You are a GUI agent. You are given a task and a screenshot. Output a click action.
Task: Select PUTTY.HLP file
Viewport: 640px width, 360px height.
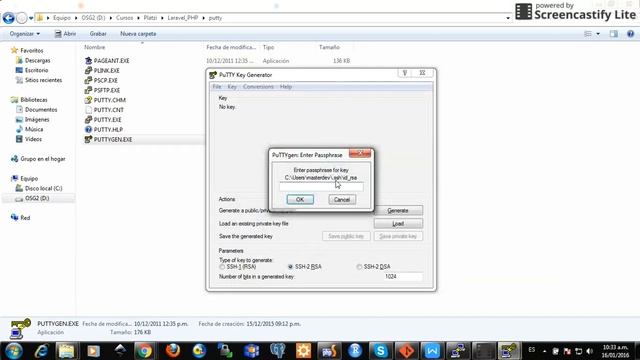click(x=108, y=129)
